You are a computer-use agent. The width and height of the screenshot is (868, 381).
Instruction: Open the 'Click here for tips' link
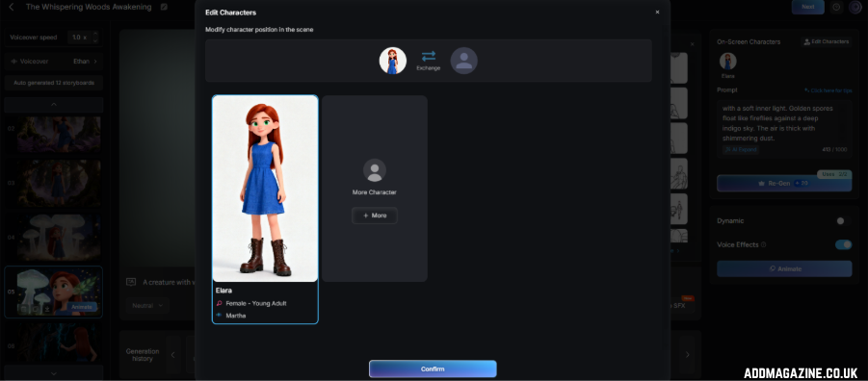[829, 90]
